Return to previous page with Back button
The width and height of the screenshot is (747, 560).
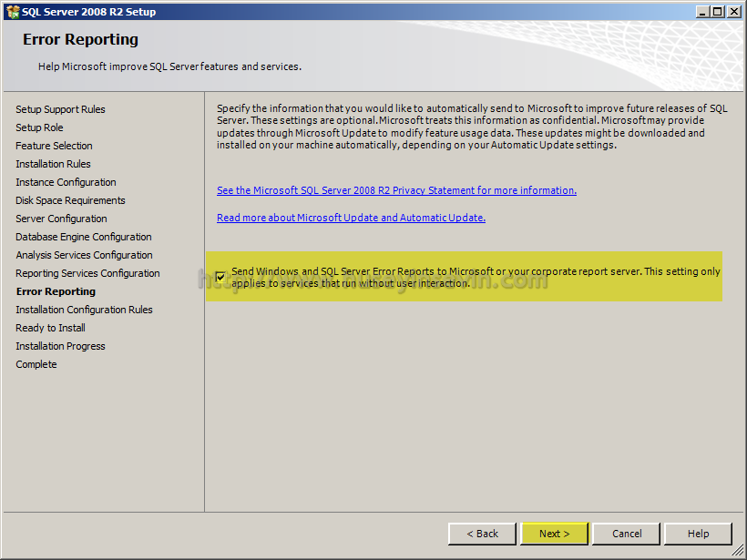tap(482, 534)
